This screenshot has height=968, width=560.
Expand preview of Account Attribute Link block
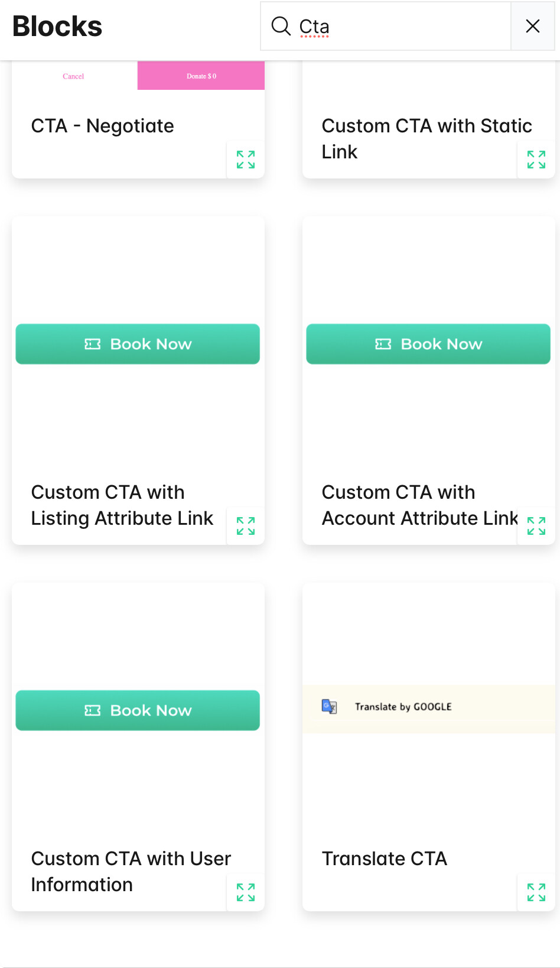536,526
